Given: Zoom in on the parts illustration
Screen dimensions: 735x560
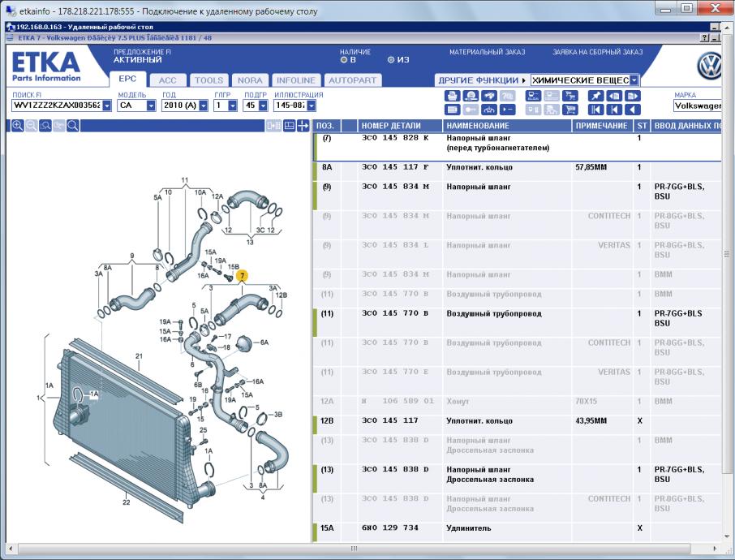Looking at the screenshot, I should coord(17,126).
